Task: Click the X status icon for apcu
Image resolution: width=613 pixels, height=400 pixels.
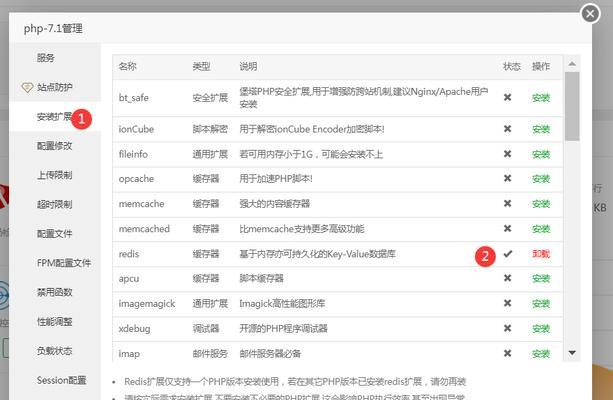Action: tap(507, 278)
